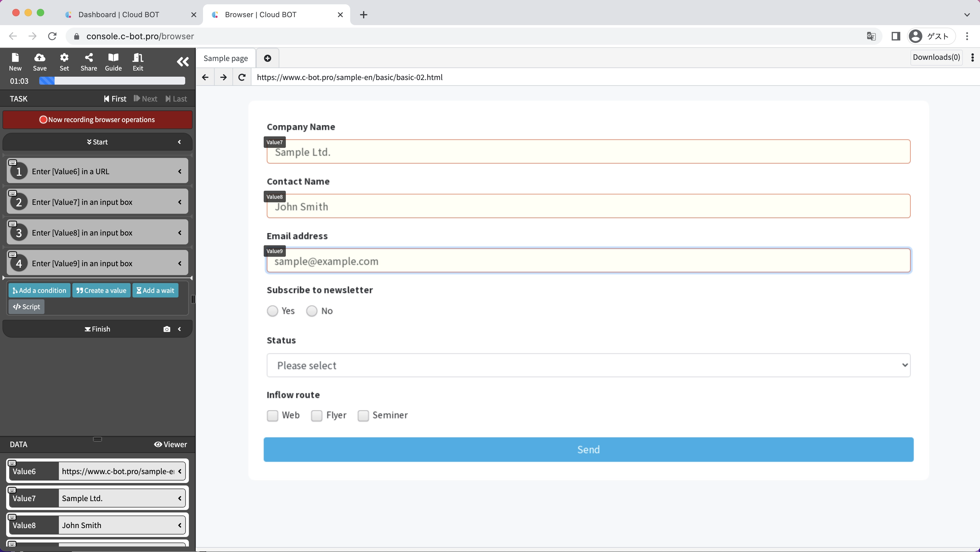Check the Web inflow route checkbox

pos(272,416)
